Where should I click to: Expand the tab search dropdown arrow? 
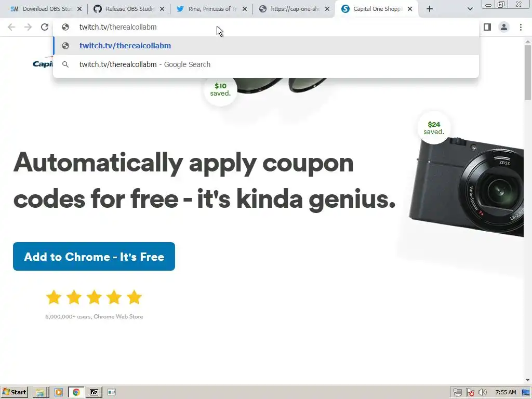point(470,9)
